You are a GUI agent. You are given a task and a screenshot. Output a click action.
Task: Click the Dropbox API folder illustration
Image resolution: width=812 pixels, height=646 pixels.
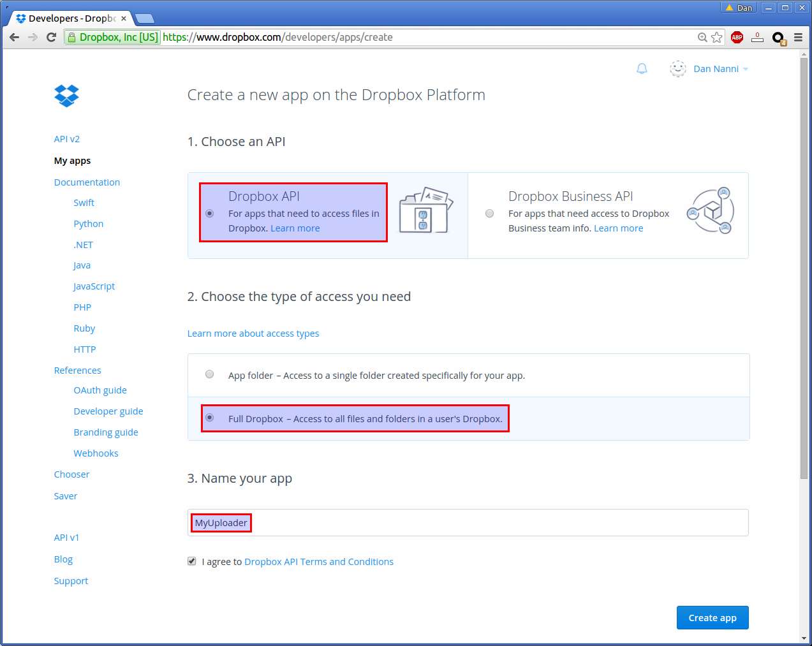(425, 210)
